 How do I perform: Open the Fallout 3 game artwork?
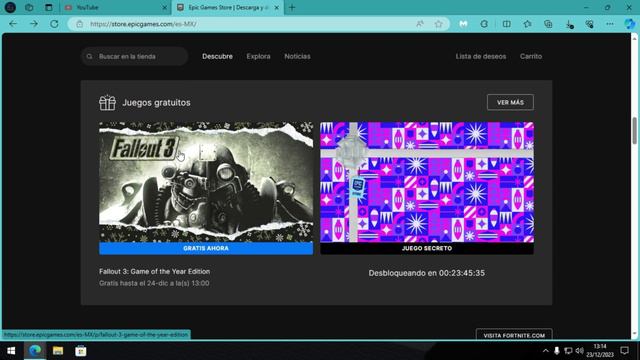click(206, 182)
